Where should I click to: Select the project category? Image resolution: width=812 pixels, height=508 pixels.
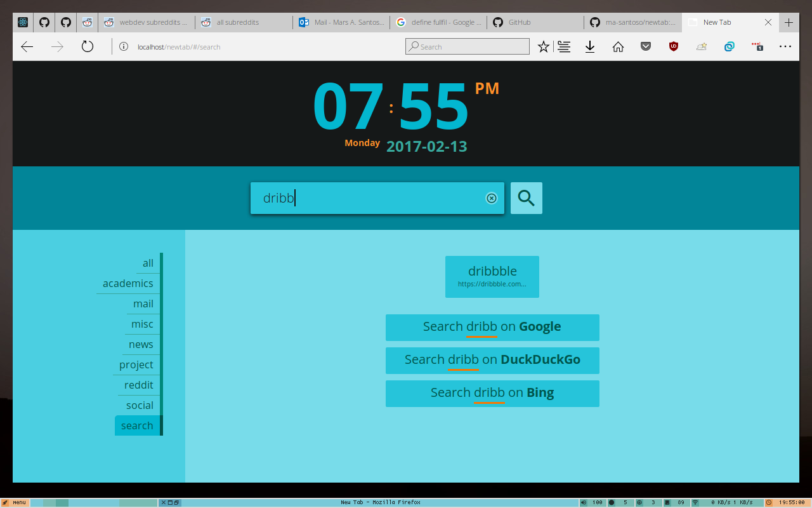[136, 364]
